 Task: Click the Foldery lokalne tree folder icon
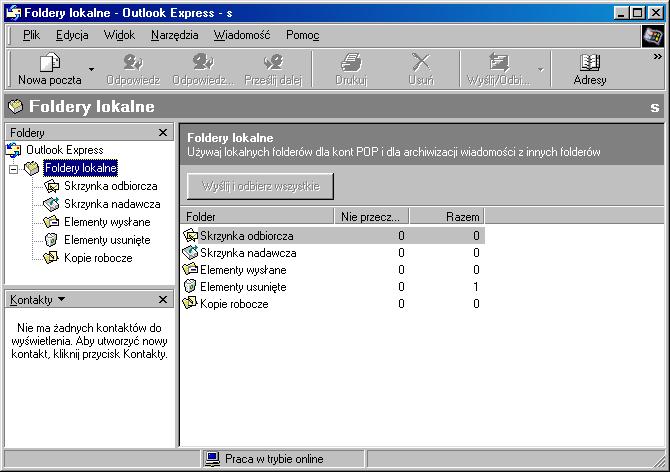(x=32, y=168)
